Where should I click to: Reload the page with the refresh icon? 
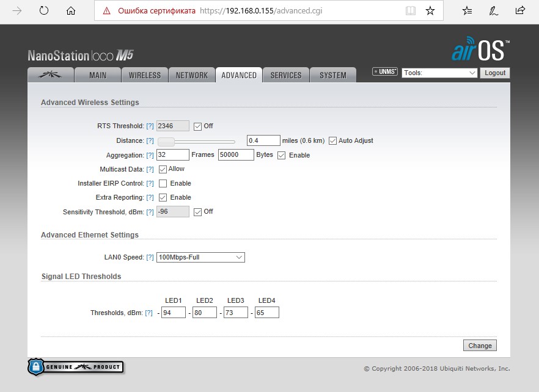pyautogui.click(x=44, y=10)
